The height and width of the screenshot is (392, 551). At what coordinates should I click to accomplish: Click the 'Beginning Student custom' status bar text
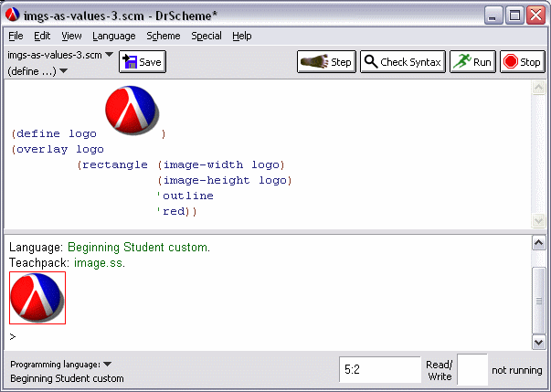click(67, 378)
